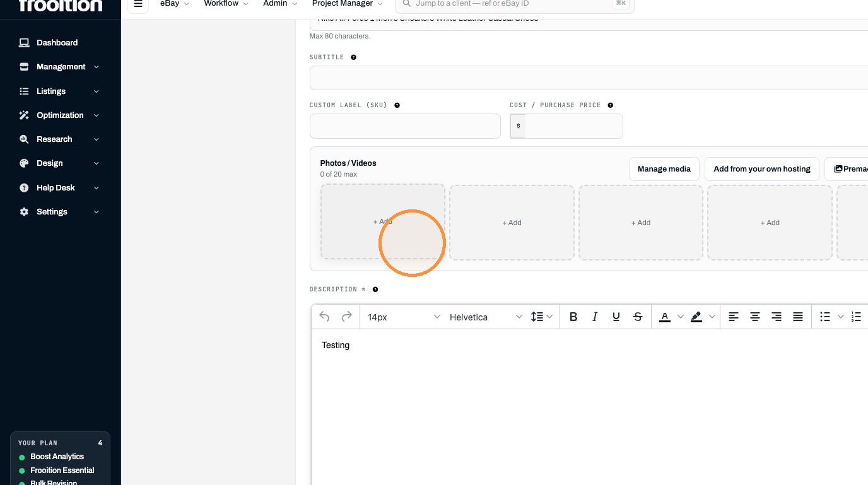Center align the description text
The width and height of the screenshot is (868, 485).
tap(754, 317)
